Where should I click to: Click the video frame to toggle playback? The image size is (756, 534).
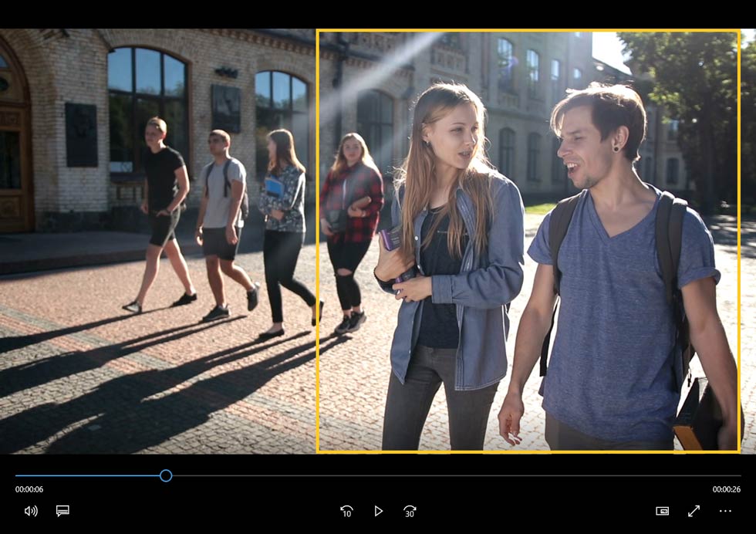pos(378,242)
